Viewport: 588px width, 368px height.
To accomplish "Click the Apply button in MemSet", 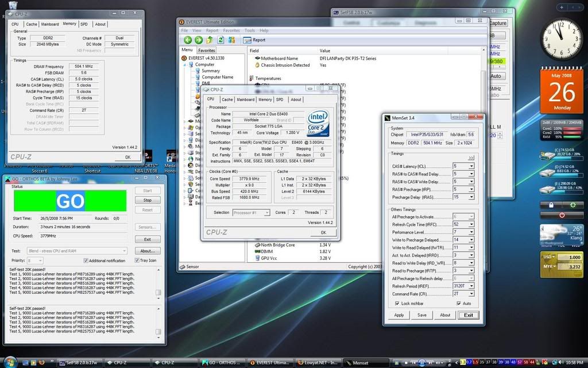I will pyautogui.click(x=399, y=315).
